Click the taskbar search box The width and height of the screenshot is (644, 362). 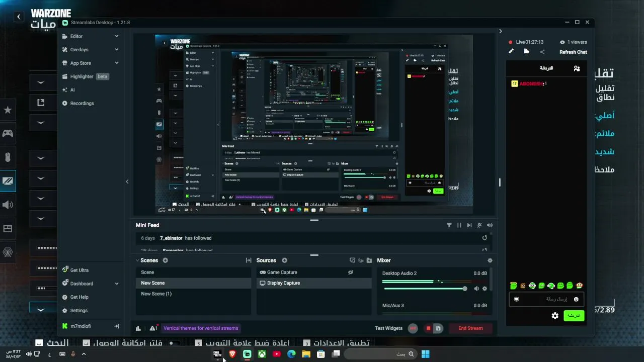click(380, 354)
